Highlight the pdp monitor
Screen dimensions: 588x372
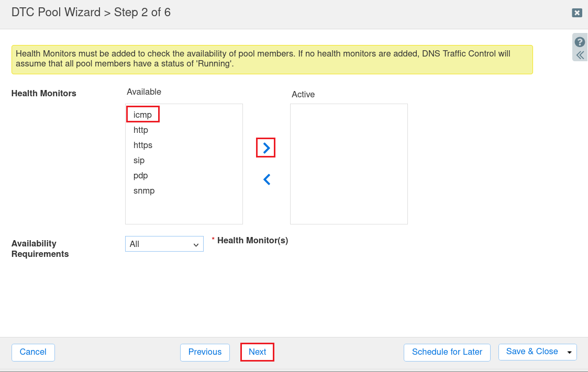click(x=140, y=175)
